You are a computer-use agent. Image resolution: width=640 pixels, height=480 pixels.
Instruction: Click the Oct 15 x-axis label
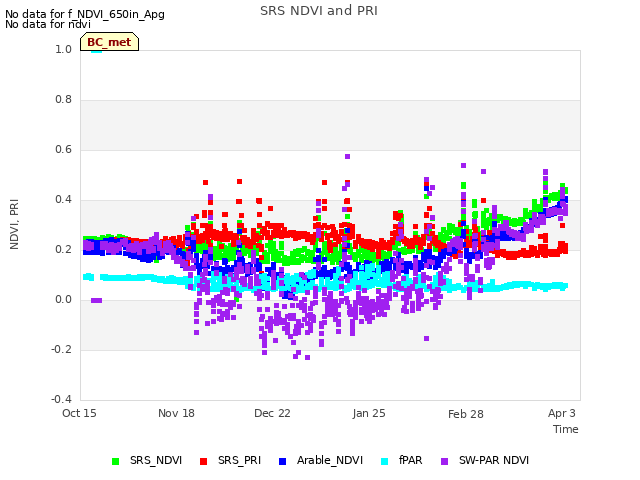coord(79,413)
